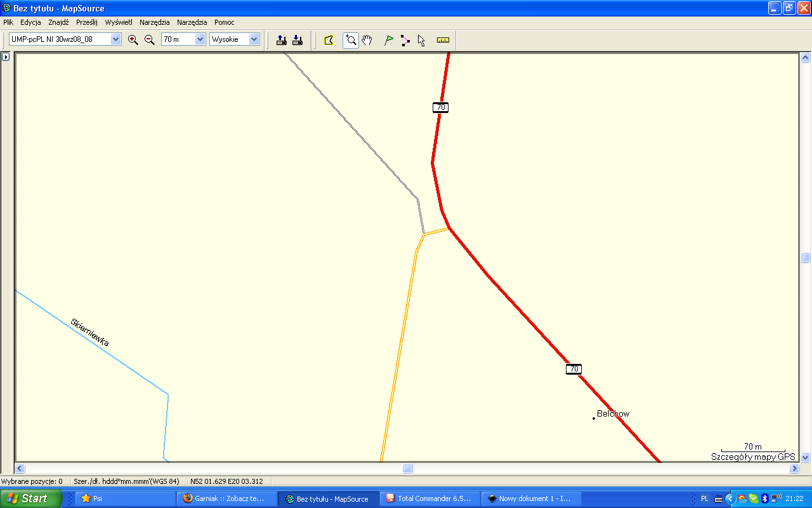Switch to Total Commander in the taskbar
This screenshot has width=812, height=508.
[x=429, y=498]
